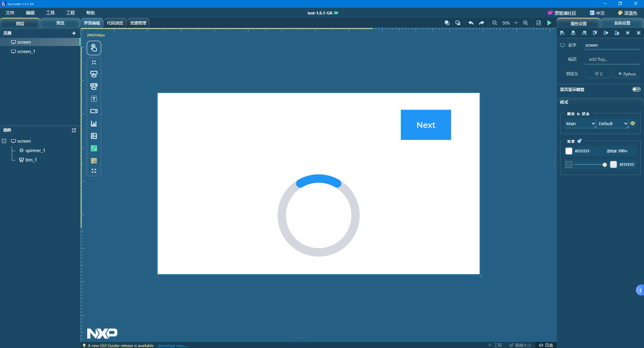Open the zoom percentage dropdown
The image size is (644, 348).
pos(516,23)
